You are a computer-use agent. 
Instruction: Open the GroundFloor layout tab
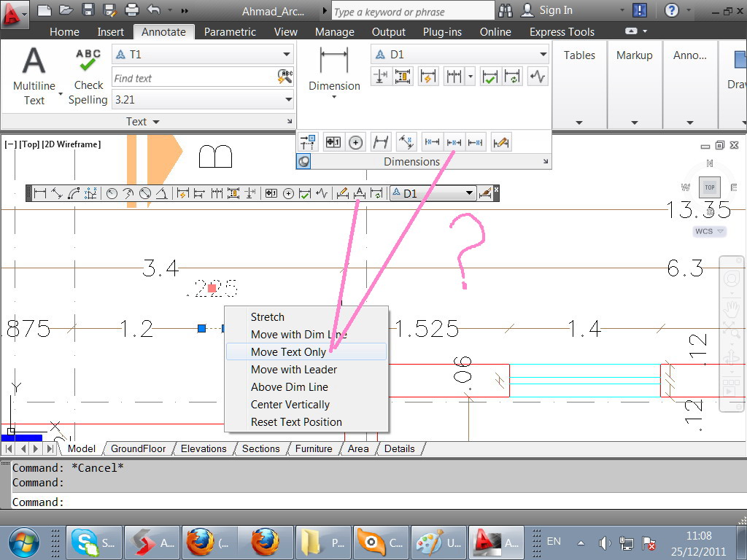138,448
